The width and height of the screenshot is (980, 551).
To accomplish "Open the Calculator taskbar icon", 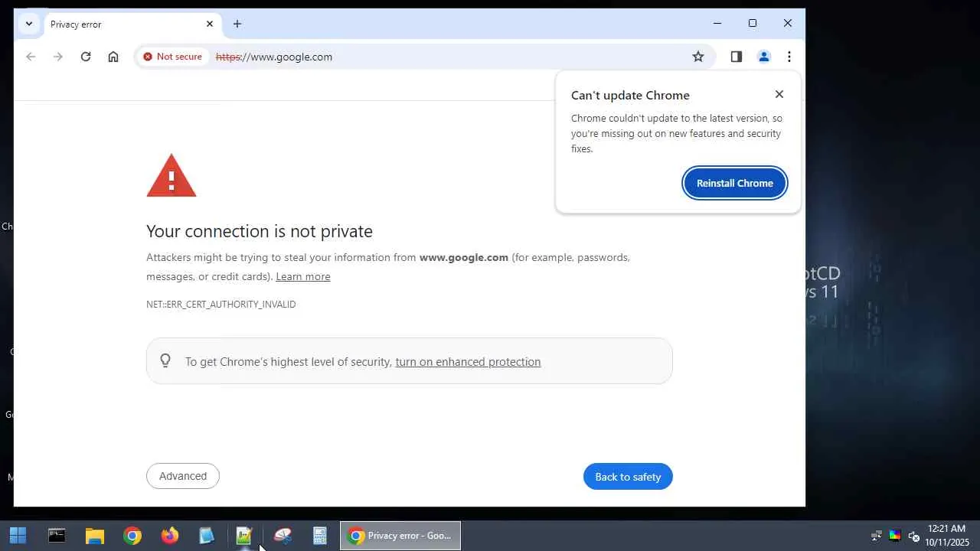I will (320, 536).
